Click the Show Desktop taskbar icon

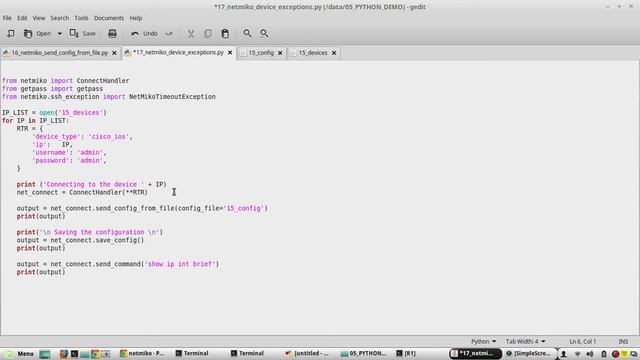[44, 354]
